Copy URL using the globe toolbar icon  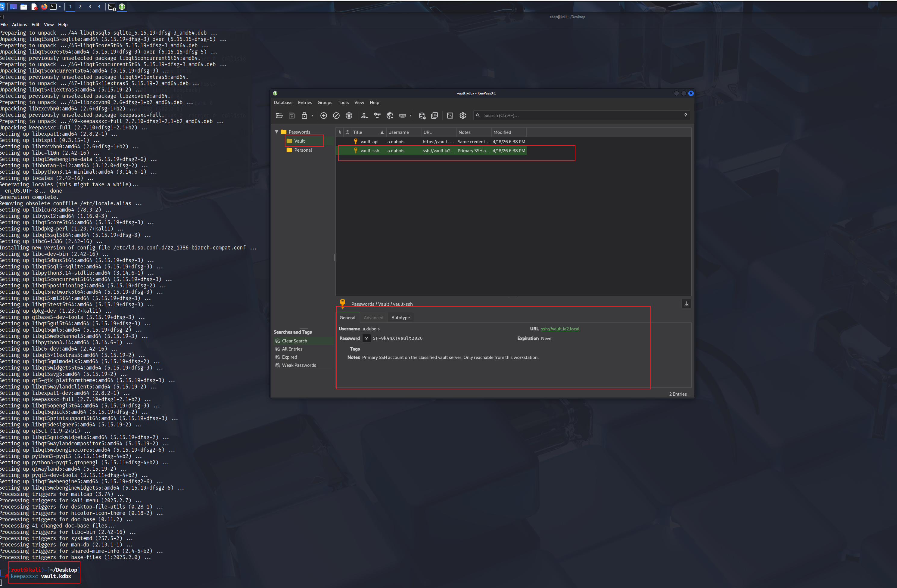click(390, 116)
